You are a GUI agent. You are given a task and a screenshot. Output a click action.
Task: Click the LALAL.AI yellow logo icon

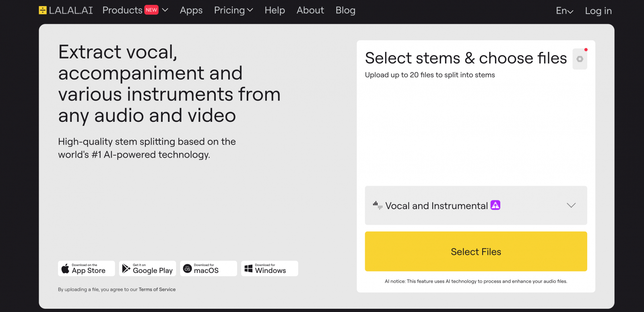point(43,10)
